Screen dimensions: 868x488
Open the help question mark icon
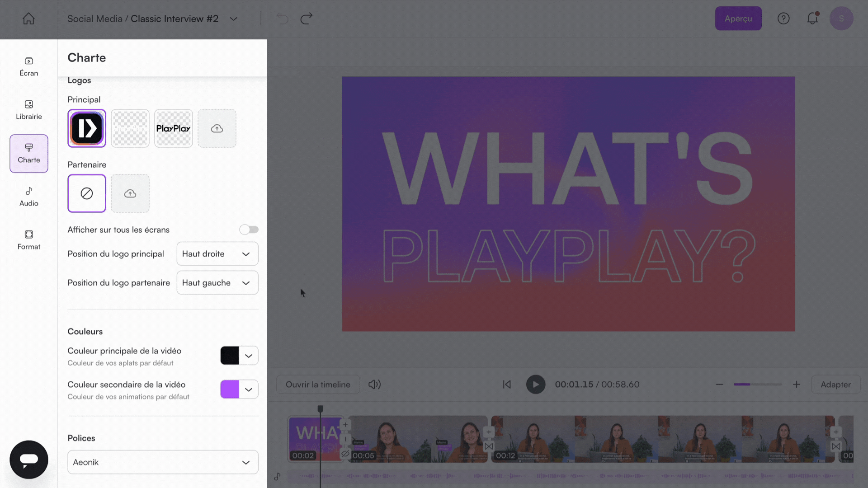pyautogui.click(x=783, y=19)
